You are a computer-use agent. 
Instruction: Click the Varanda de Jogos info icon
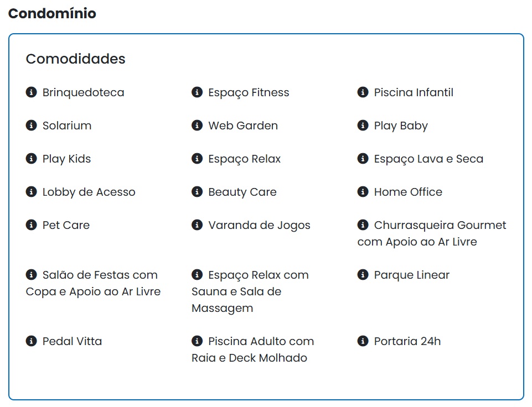tap(197, 225)
